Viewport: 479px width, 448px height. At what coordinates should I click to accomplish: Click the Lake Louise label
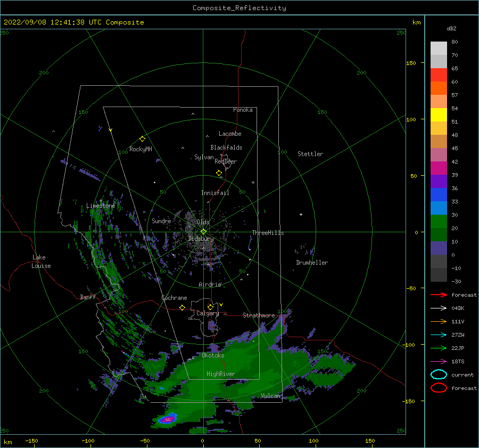41,262
